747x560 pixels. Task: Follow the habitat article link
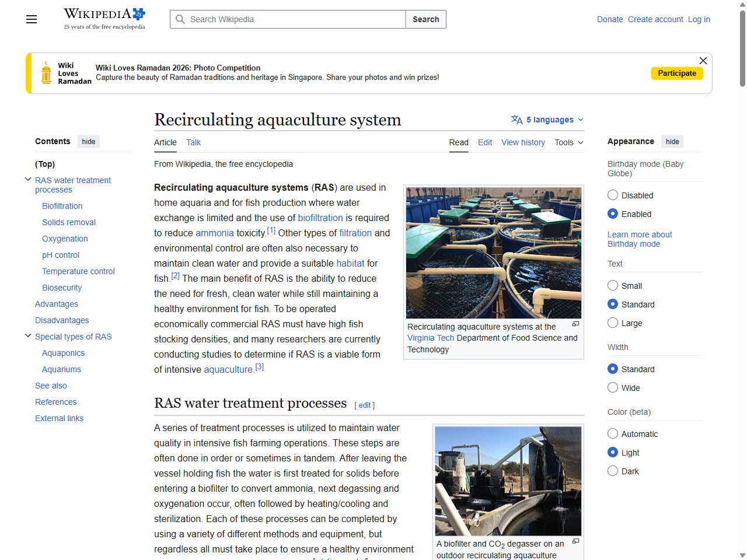pos(350,263)
